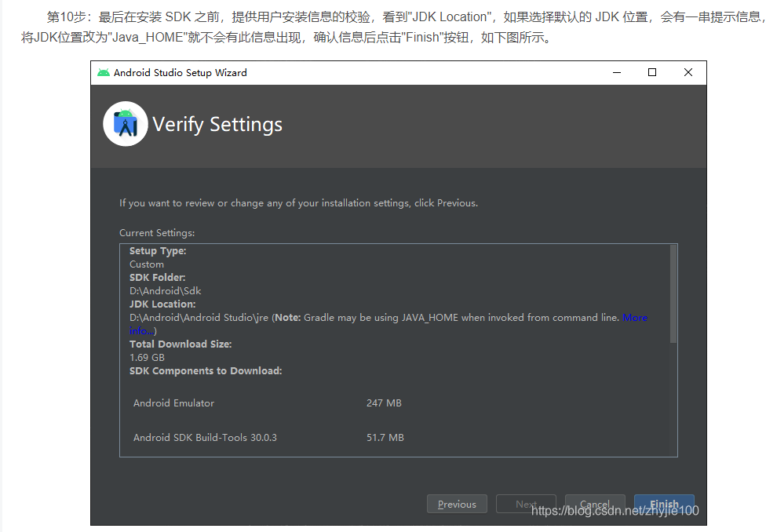Click the Verify Settings heading
Image resolution: width=766 pixels, height=532 pixels.
pyautogui.click(x=217, y=125)
